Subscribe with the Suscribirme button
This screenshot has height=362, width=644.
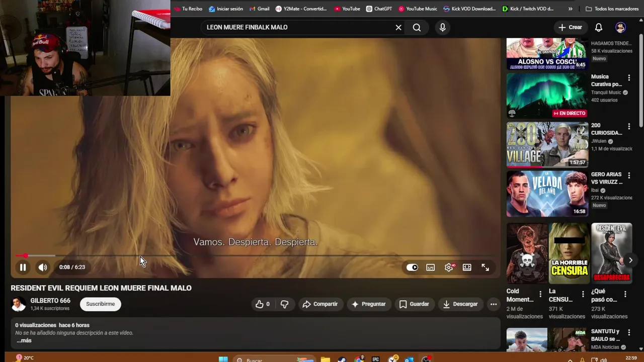pos(100,304)
